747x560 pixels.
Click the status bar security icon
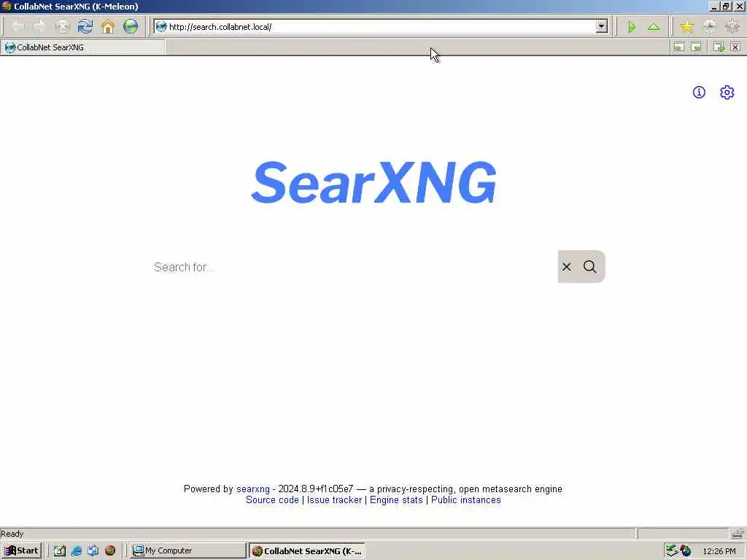(738, 533)
